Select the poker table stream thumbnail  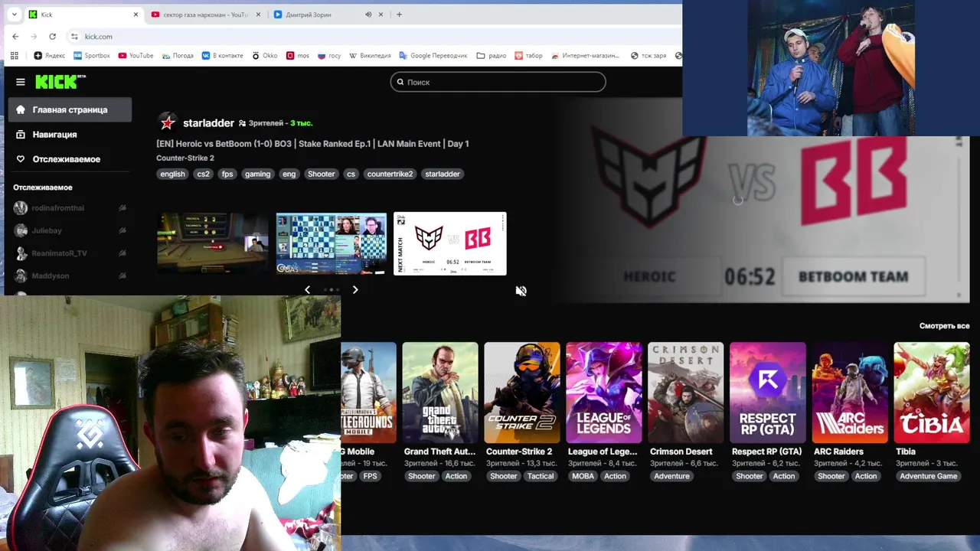[x=213, y=243]
